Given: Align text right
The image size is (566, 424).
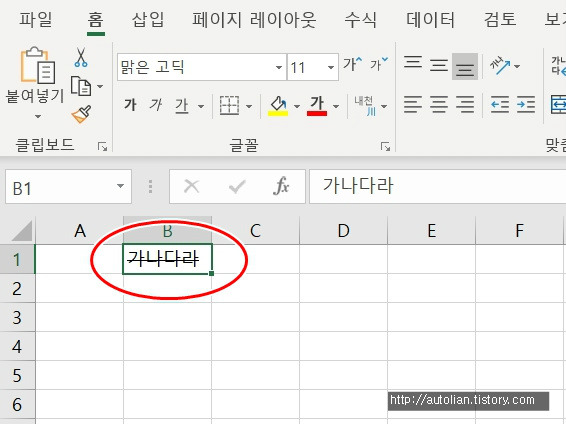Looking at the screenshot, I should coord(465,105).
